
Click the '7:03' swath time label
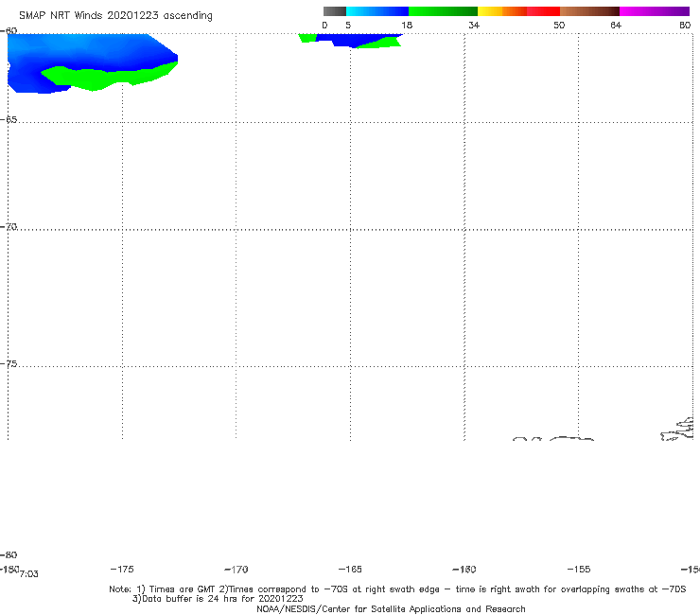29,574
